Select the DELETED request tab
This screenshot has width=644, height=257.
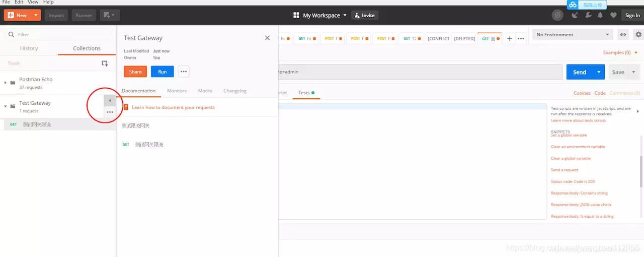[x=464, y=38]
